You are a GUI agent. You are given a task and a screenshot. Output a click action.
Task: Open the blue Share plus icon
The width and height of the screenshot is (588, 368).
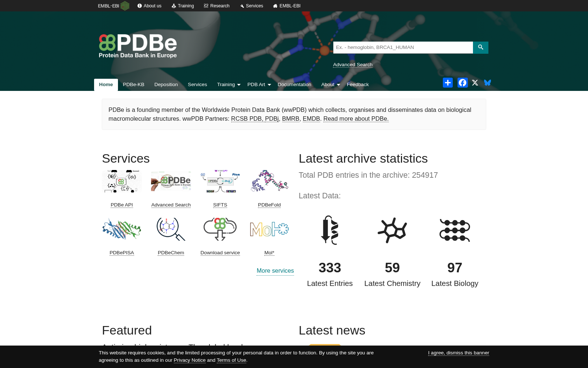pyautogui.click(x=448, y=83)
